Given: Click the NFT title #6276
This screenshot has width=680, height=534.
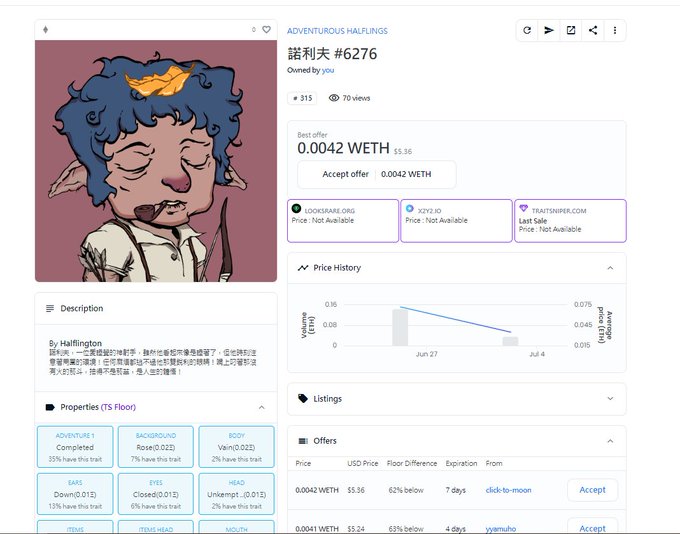Looking at the screenshot, I should (x=332, y=54).
